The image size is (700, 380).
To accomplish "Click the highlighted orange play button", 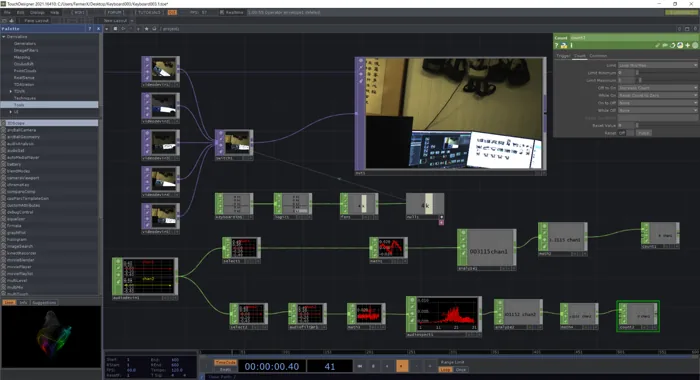I will 401,366.
